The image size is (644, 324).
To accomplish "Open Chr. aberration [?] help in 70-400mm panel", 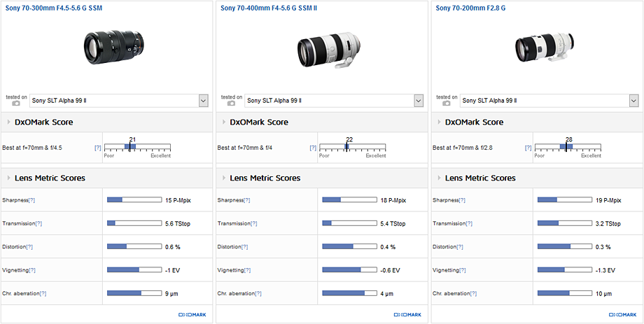I will [258, 294].
